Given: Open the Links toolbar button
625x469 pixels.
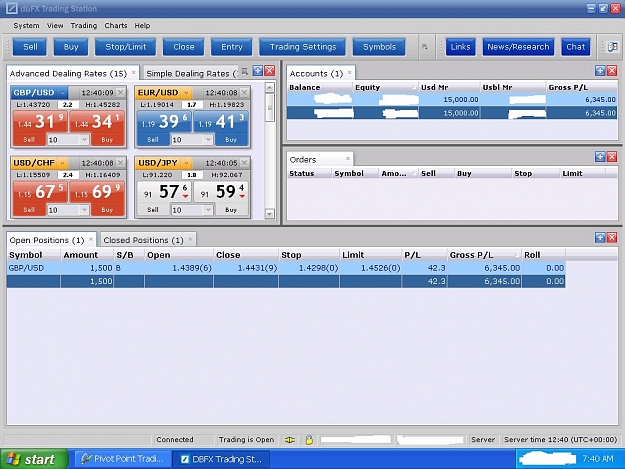Looking at the screenshot, I should point(460,47).
